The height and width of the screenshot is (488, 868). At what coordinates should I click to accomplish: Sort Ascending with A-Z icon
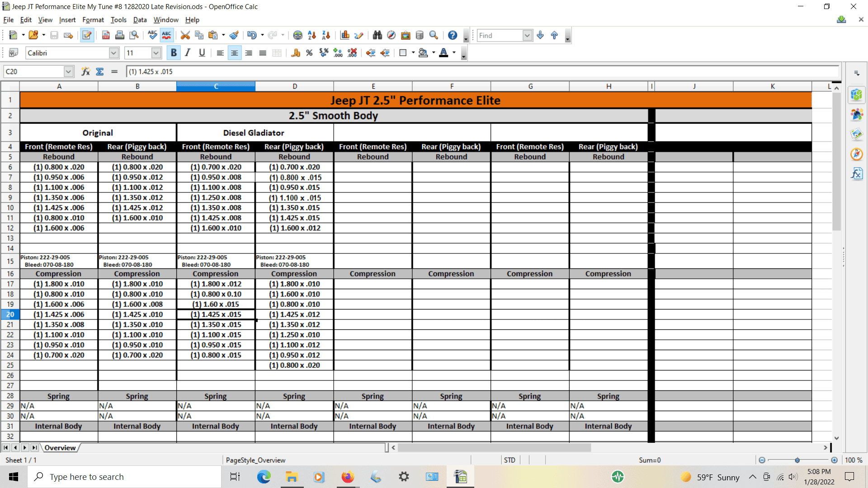[312, 35]
